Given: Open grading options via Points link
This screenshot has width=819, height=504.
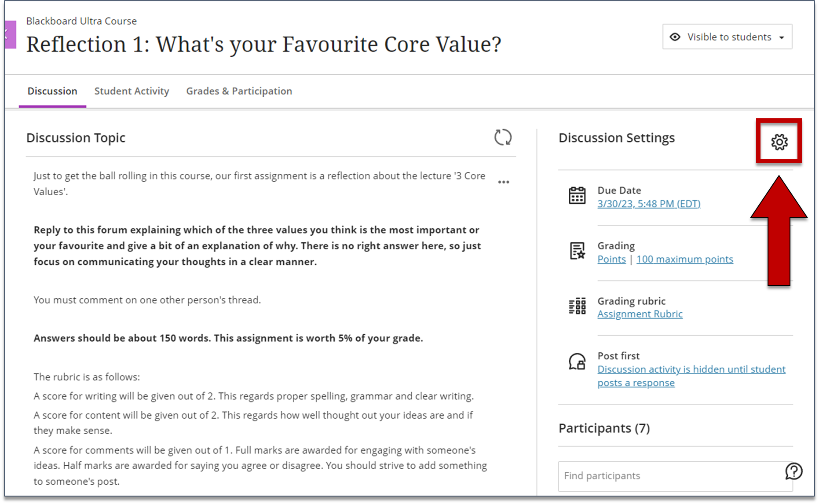Looking at the screenshot, I should click(x=611, y=259).
